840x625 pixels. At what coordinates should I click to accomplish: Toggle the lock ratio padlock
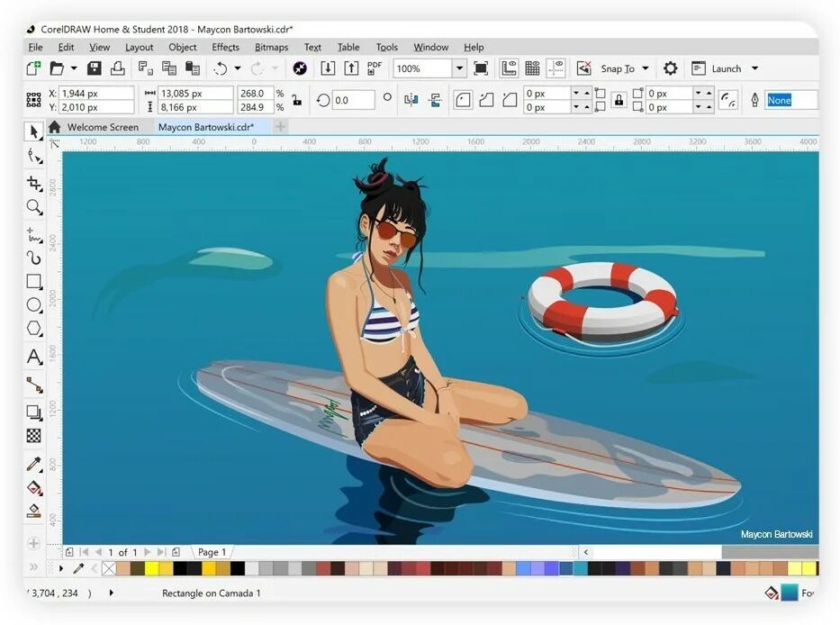pyautogui.click(x=296, y=100)
